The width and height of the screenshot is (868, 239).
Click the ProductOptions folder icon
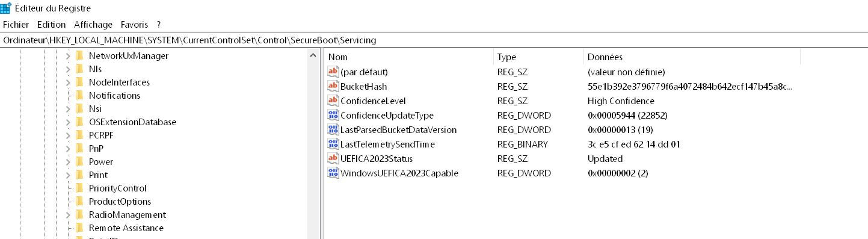tap(79, 201)
